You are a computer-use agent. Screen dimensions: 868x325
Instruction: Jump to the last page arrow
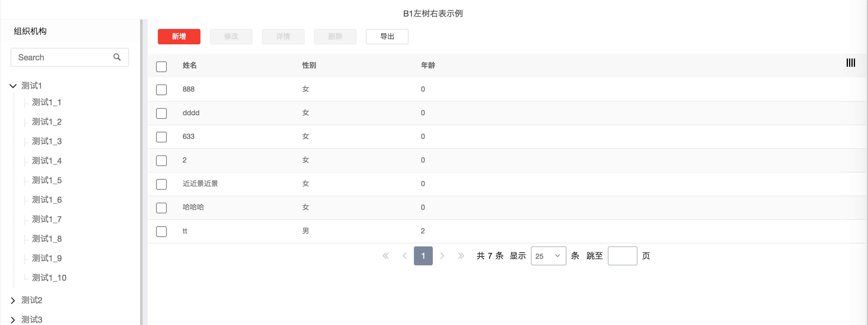tap(461, 256)
